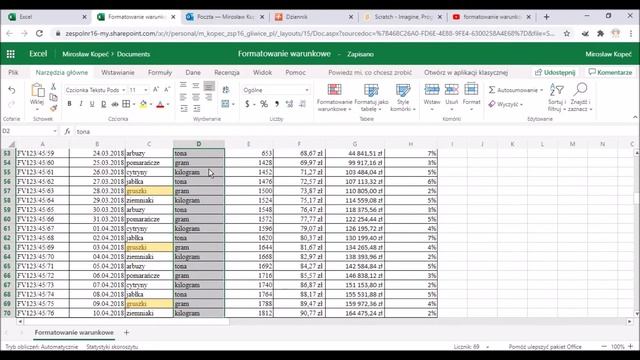640x360 pixels.
Task: Apply the red font color
Action: point(160,104)
